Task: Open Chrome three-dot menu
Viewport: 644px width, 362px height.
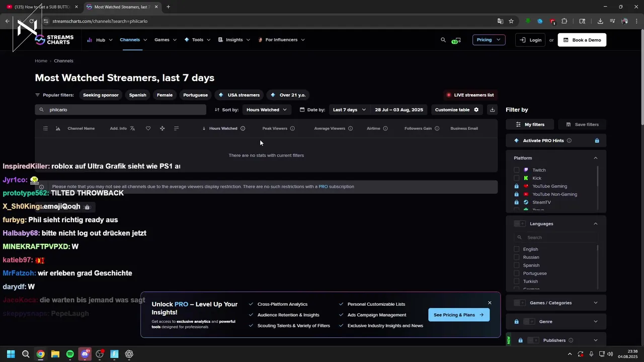Action: click(636, 21)
